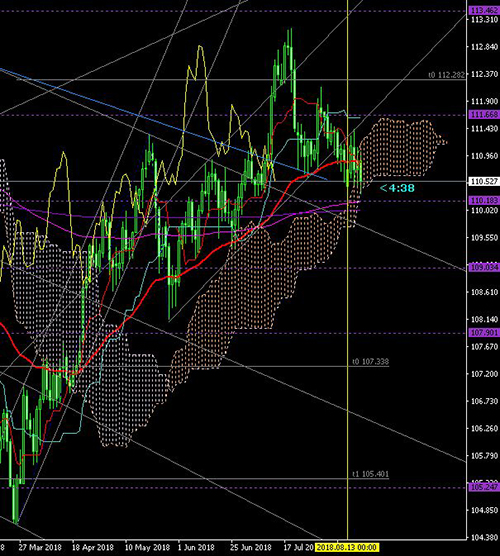
Task: Click the 107.670 price scale value
Action: point(485,346)
